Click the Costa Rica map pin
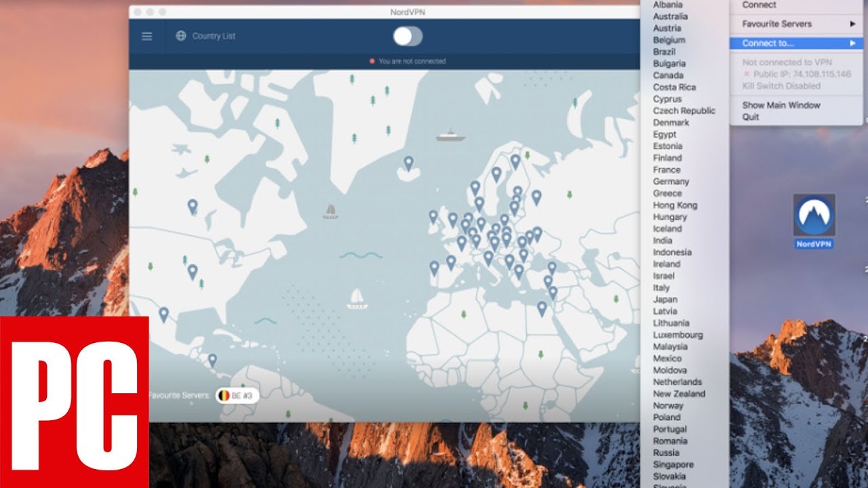 (x=212, y=361)
